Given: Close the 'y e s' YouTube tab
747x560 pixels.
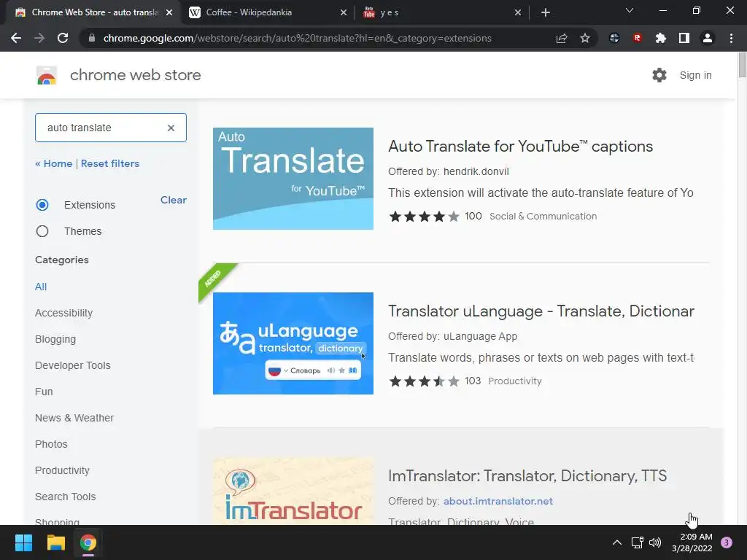Looking at the screenshot, I should (518, 13).
